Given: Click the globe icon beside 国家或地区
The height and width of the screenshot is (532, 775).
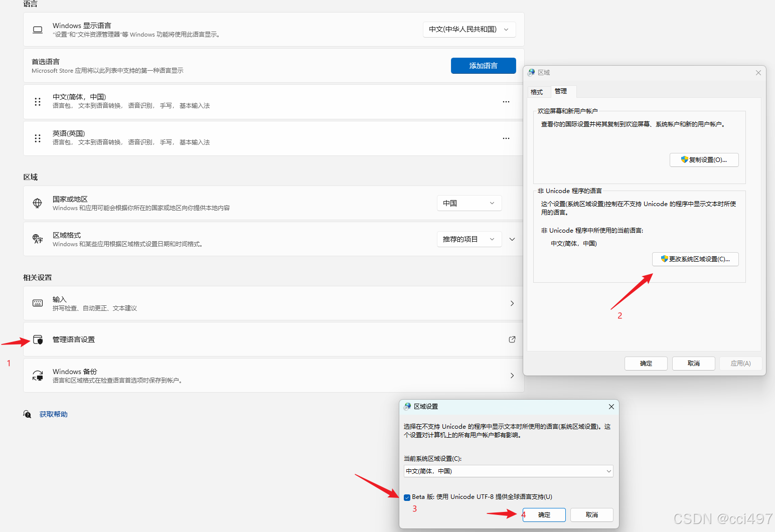Looking at the screenshot, I should pos(37,203).
